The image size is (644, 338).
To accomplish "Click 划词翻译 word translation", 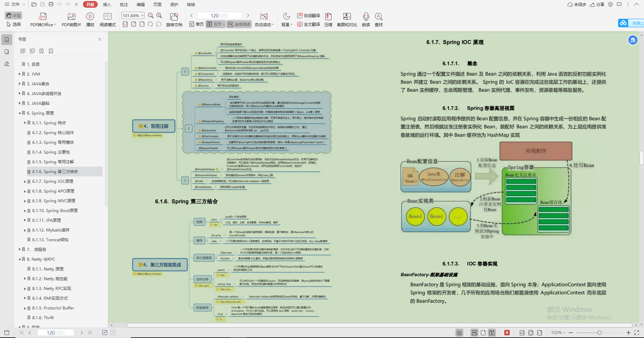I will pos(309,15).
